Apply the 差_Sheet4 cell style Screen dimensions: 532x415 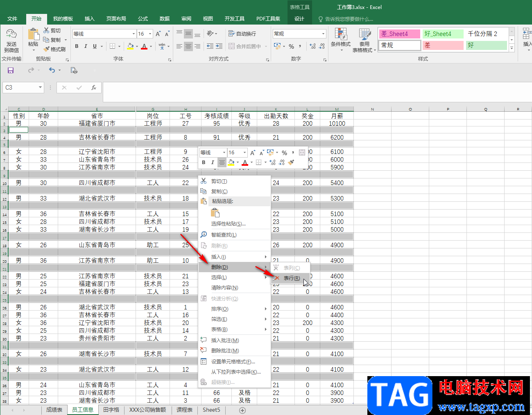(400, 34)
